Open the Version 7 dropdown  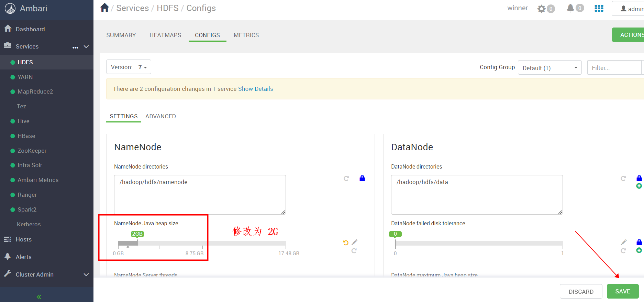coord(129,67)
